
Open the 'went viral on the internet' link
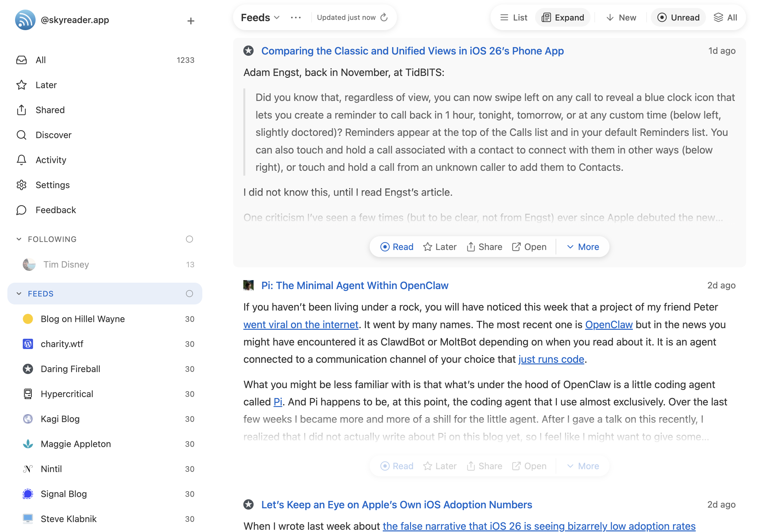pyautogui.click(x=300, y=324)
